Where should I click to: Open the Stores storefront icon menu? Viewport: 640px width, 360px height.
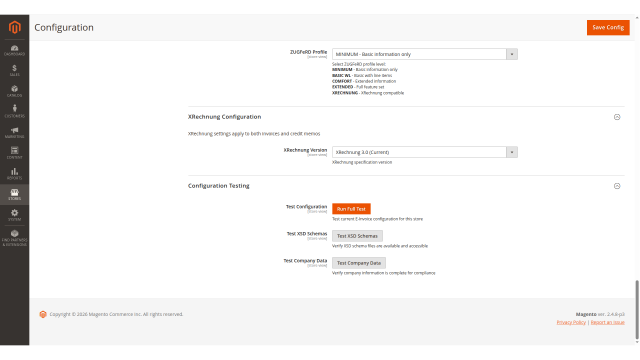pos(15,194)
